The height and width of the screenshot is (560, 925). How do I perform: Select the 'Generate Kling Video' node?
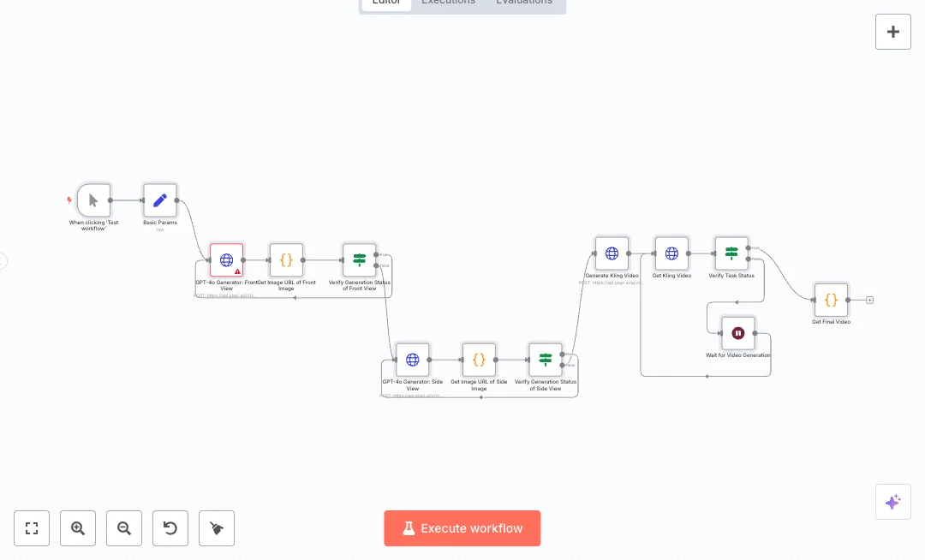[612, 253]
